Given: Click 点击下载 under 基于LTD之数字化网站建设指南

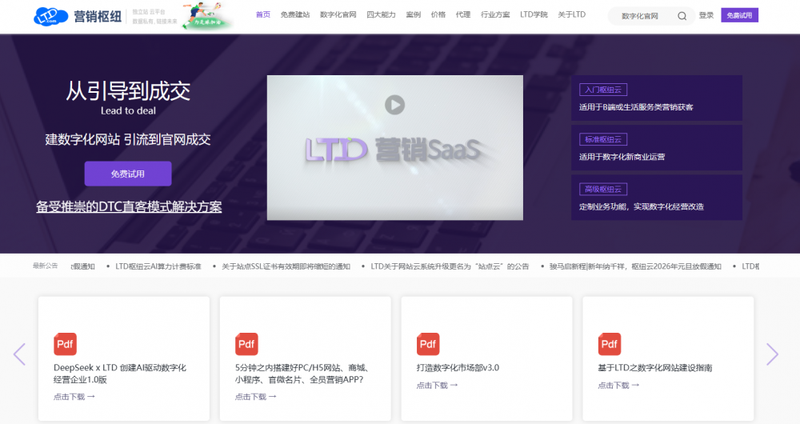Looking at the screenshot, I should (x=618, y=385).
